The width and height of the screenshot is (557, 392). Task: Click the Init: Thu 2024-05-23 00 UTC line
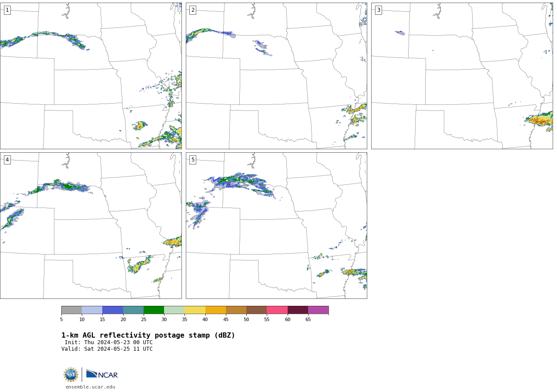[109, 342]
